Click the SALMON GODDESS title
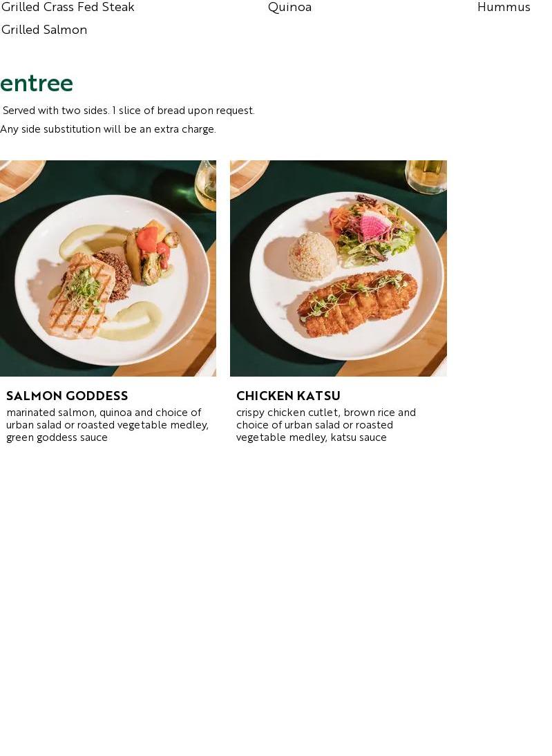This screenshot has height=756, width=552. 67,396
